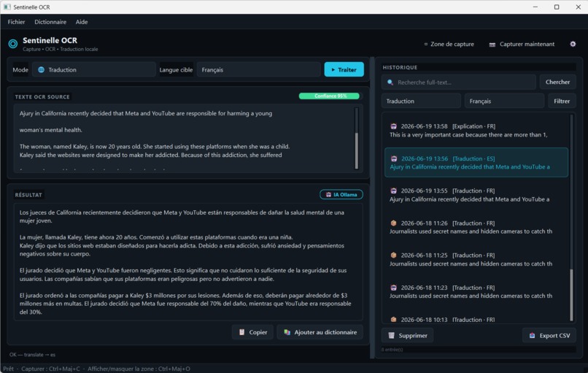Click the HISTORIQUE panel heading
This screenshot has height=373, width=588.
point(400,68)
